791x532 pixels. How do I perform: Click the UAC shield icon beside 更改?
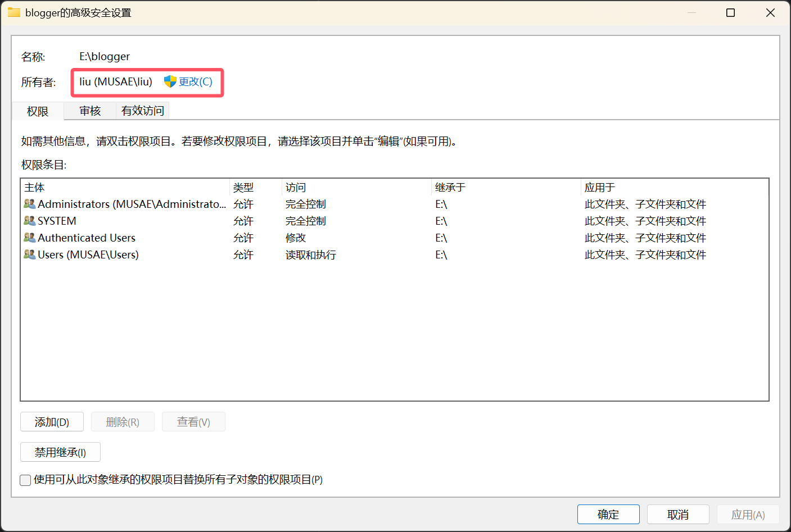pos(170,82)
